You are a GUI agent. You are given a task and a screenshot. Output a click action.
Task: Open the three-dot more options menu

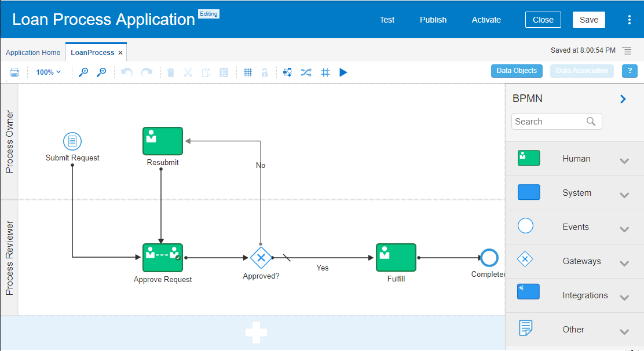click(x=629, y=20)
